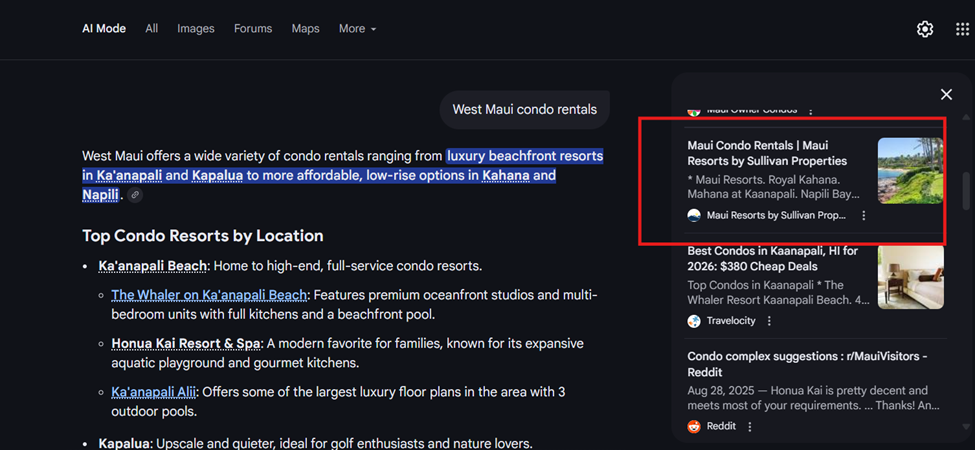Click the Maui coastline thumbnail image

tap(910, 171)
